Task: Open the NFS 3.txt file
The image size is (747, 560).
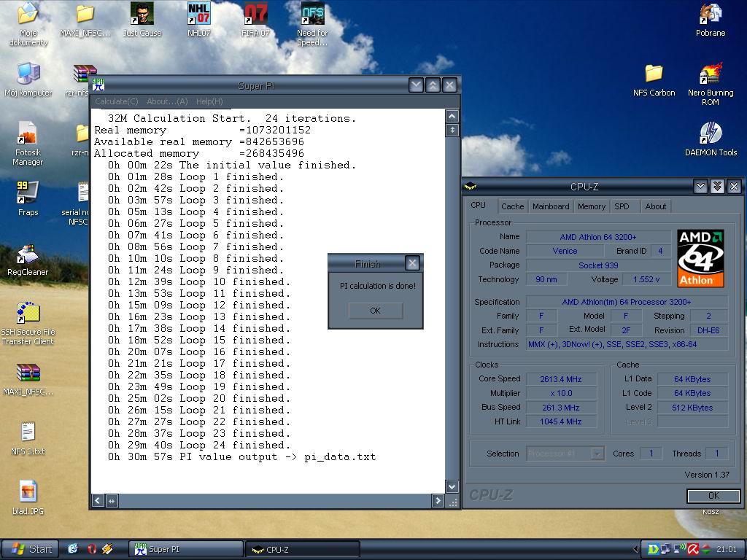Action: (x=28, y=439)
